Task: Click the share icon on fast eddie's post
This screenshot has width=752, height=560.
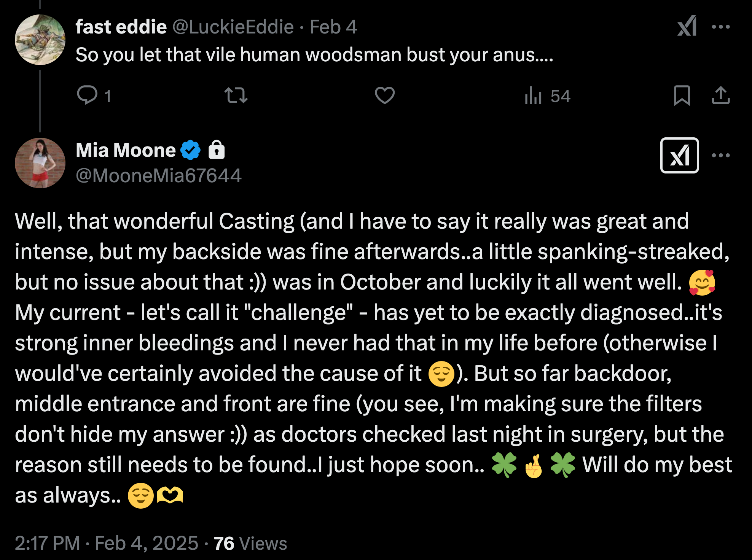Action: [x=720, y=95]
